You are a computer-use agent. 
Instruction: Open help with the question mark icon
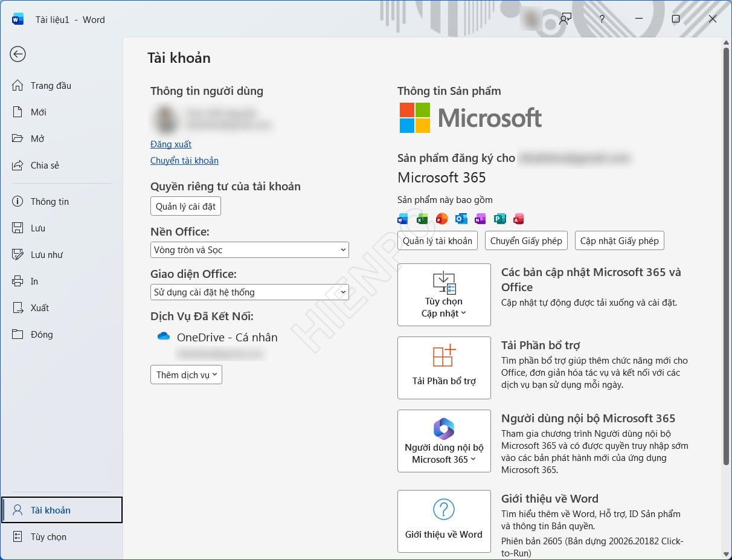pyautogui.click(x=602, y=19)
